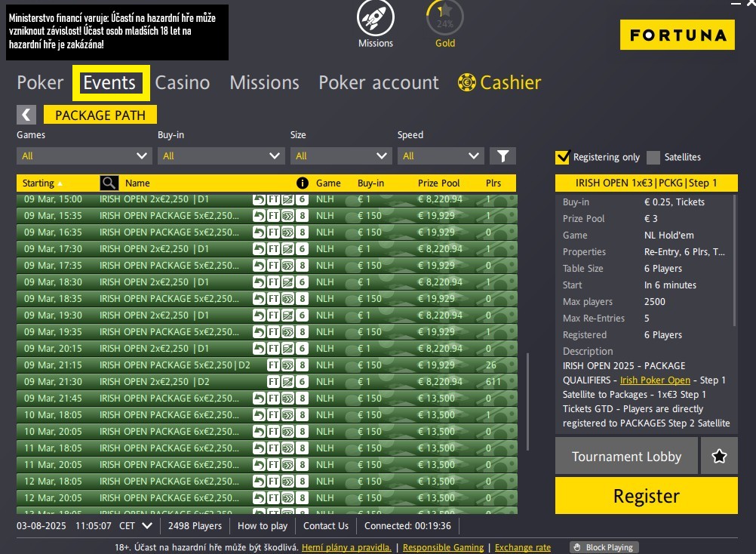Click the 2498 Players status entry
This screenshot has width=756, height=554.
click(195, 525)
